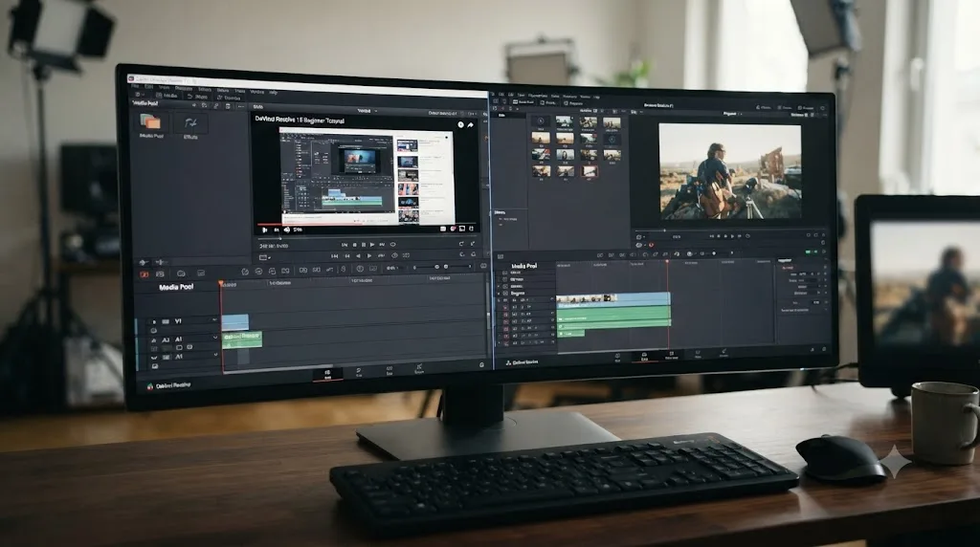Select green audio clip in left timeline
The image size is (980, 547).
[242, 338]
